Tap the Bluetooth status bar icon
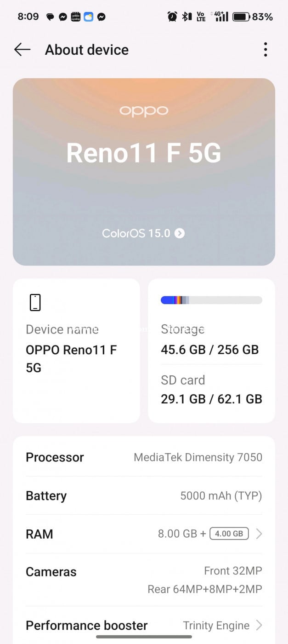This screenshot has width=288, height=644. pos(186,17)
